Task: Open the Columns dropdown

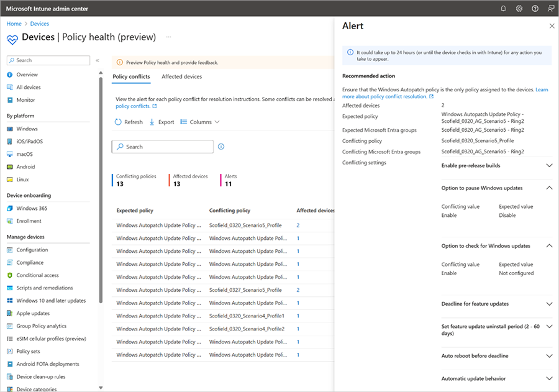Action: pyautogui.click(x=200, y=122)
